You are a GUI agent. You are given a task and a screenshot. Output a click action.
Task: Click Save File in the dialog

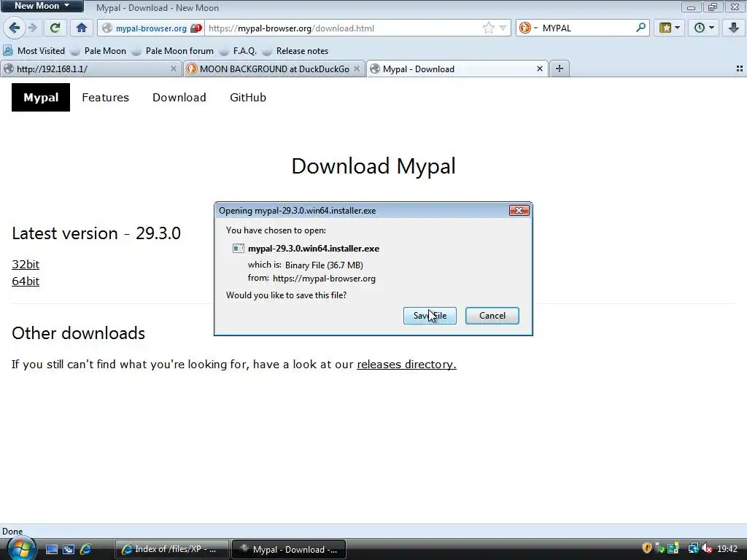click(x=430, y=316)
